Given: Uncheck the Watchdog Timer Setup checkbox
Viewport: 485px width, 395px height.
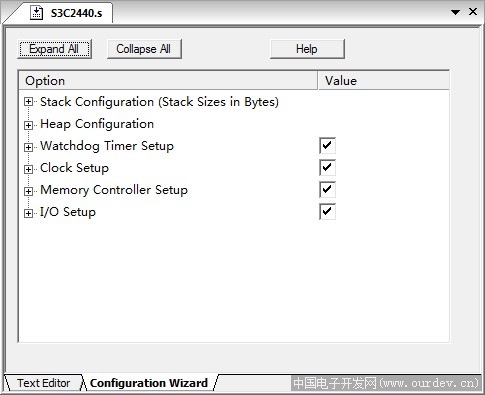Looking at the screenshot, I should click(327, 146).
